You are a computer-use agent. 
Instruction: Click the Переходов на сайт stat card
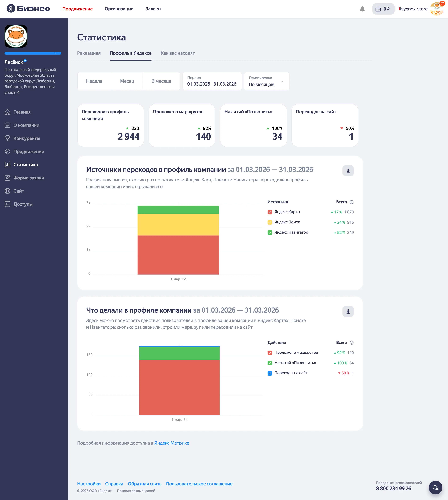tap(325, 125)
